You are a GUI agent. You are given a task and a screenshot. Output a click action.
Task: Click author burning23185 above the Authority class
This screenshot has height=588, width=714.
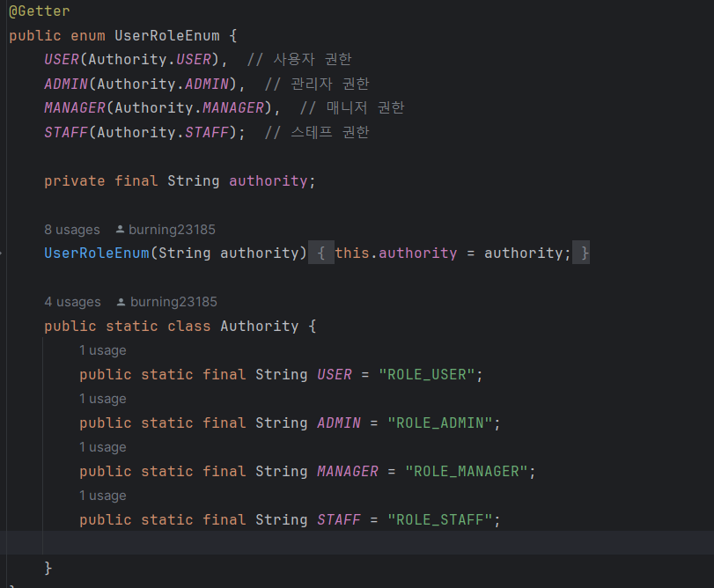tap(173, 302)
